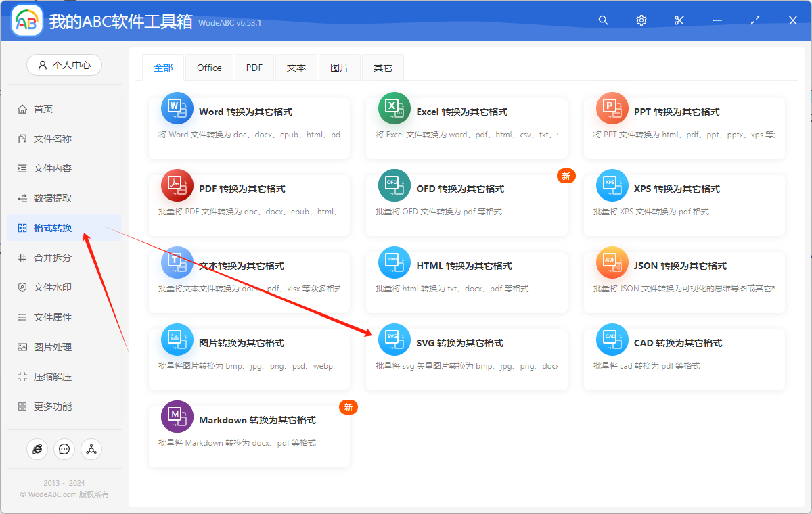Click the orange JSON conversion icon

pyautogui.click(x=612, y=262)
